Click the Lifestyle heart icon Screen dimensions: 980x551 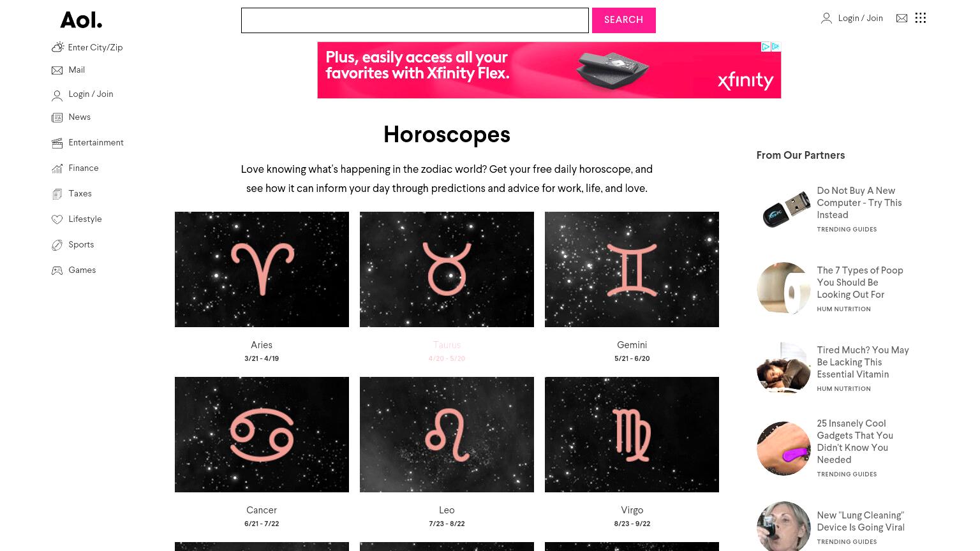coord(57,219)
